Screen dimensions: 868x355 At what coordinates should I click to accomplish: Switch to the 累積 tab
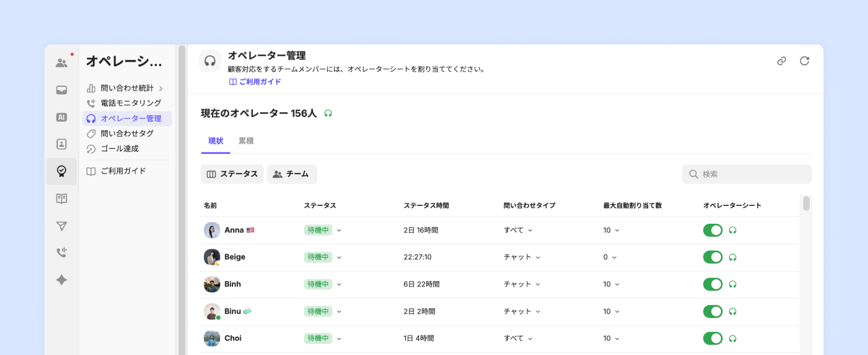click(246, 141)
